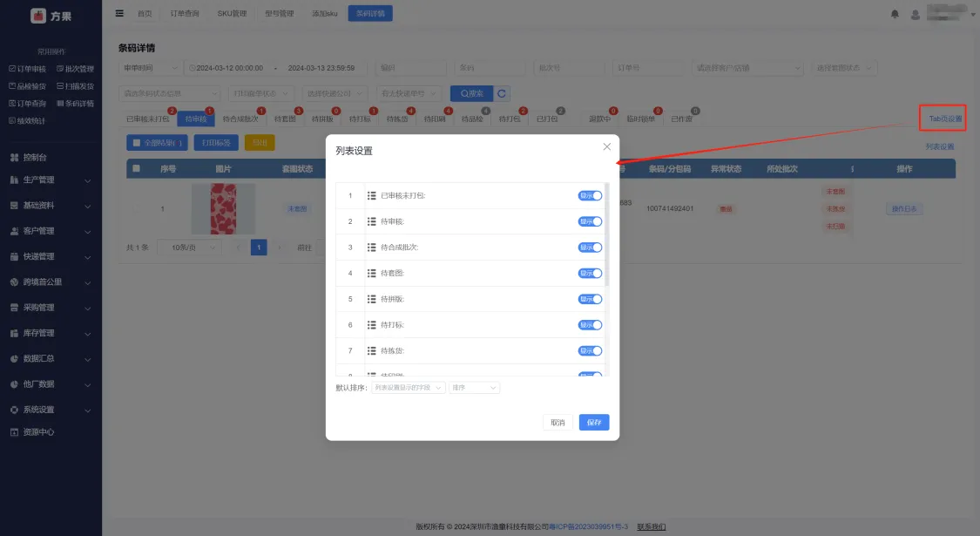Viewport: 980px width, 536px height.
Task: Open the Tab页设置 link
Action: pos(945,119)
